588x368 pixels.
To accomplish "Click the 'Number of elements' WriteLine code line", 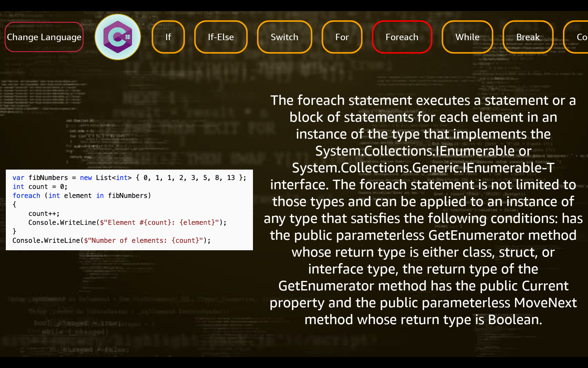I will tap(111, 241).
